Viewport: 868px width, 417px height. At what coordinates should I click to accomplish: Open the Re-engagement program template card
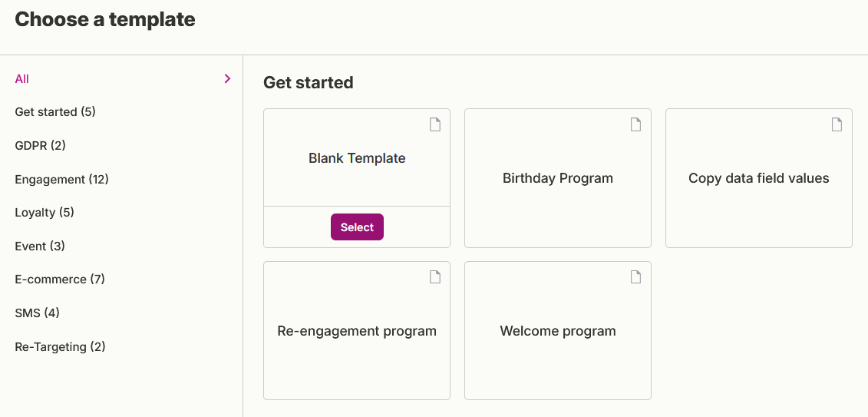(357, 331)
